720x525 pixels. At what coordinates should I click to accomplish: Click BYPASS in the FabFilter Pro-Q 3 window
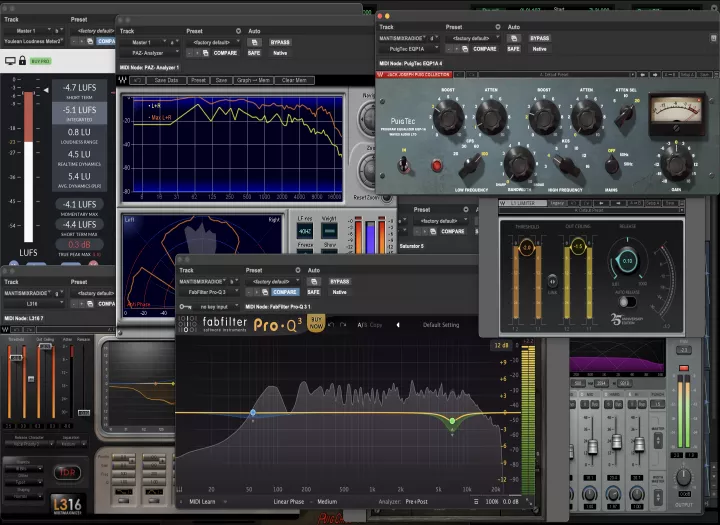340,281
